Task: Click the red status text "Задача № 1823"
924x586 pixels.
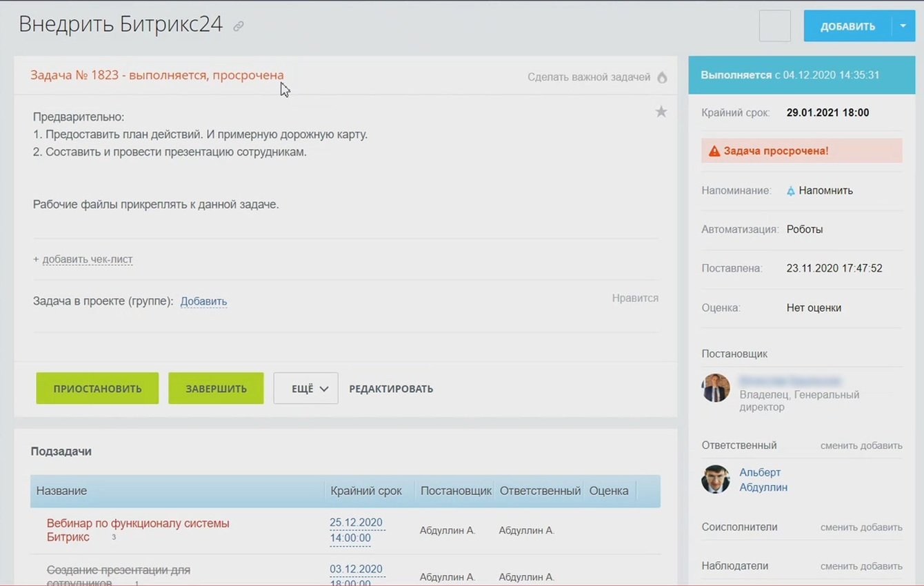Action: [157, 75]
